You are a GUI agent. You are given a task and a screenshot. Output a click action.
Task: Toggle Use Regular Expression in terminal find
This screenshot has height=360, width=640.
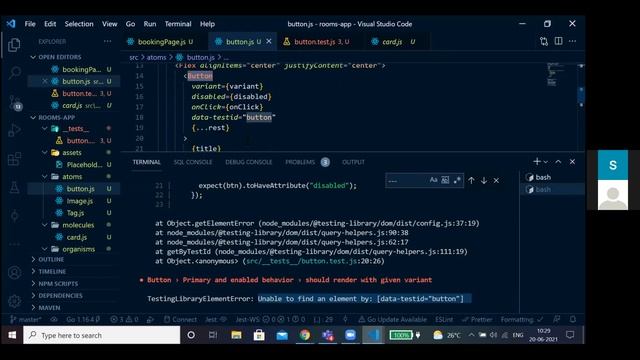[x=457, y=180]
